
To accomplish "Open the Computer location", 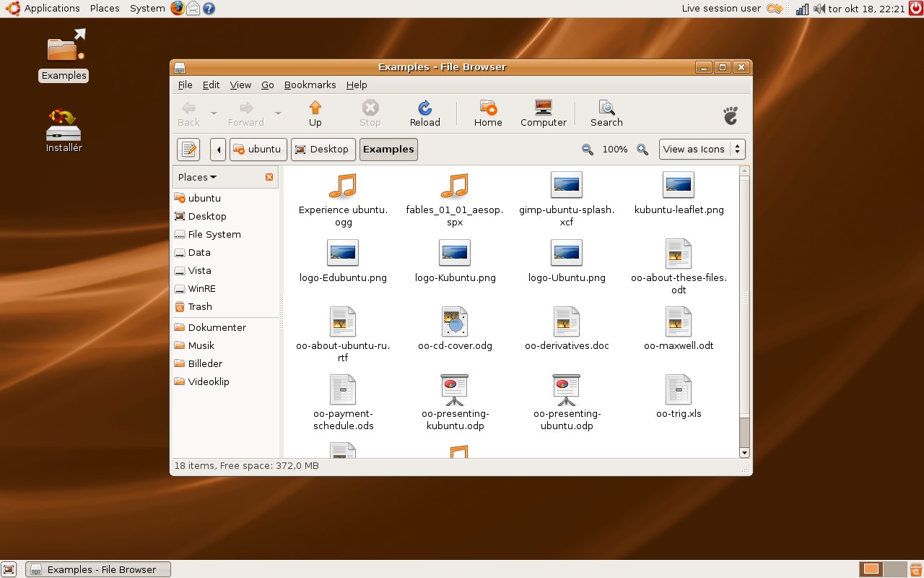I will [543, 113].
